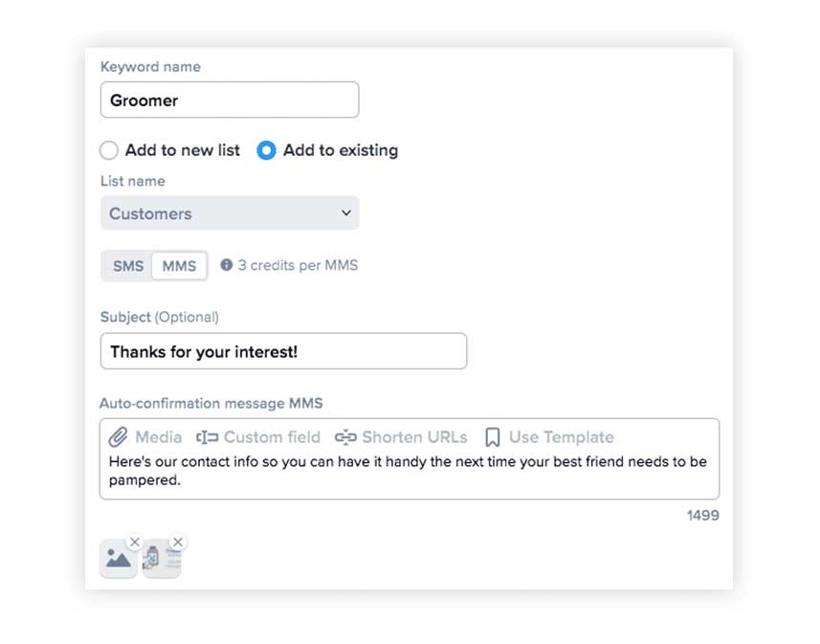Open the Customers list name dropdown
The width and height of the screenshot is (820, 644).
[230, 213]
